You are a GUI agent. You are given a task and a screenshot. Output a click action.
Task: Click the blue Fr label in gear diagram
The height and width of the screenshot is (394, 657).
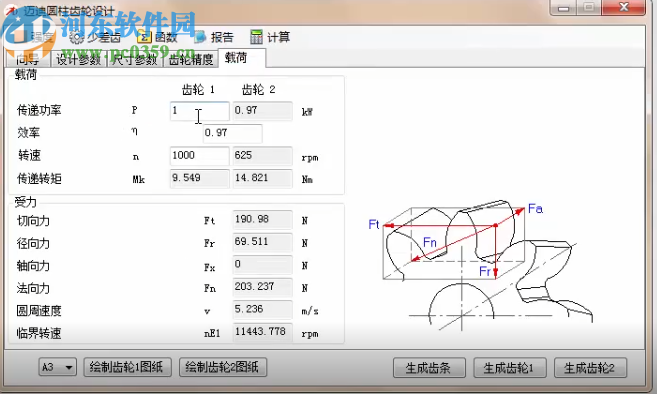pos(484,272)
